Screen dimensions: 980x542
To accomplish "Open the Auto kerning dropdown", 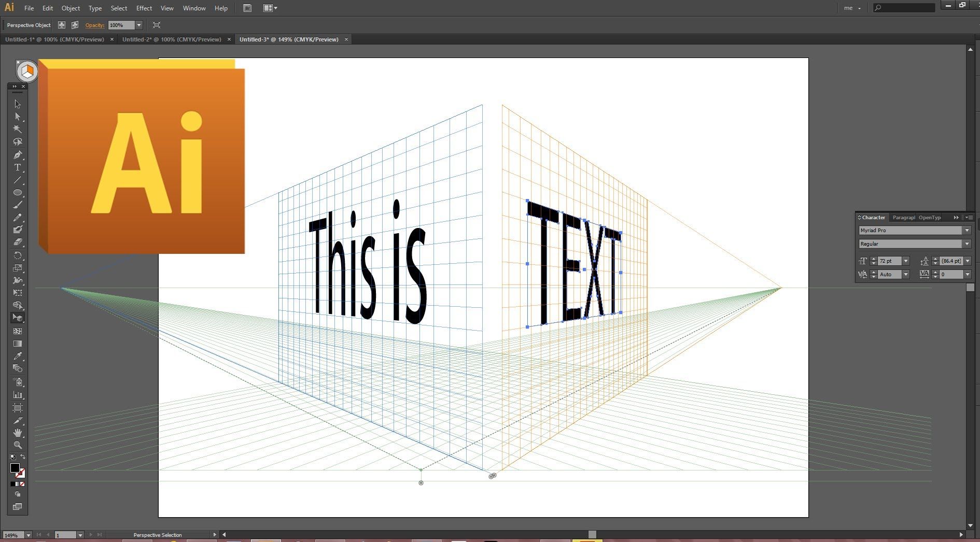I will pos(906,274).
